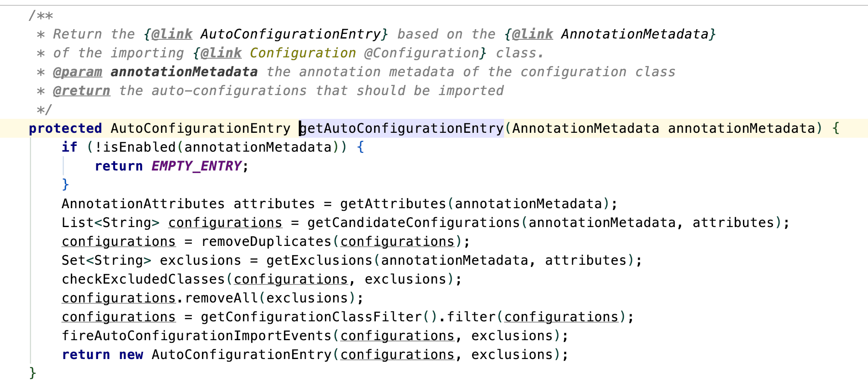
Task: Click the olive Configuration link in Javadoc
Action: point(303,53)
